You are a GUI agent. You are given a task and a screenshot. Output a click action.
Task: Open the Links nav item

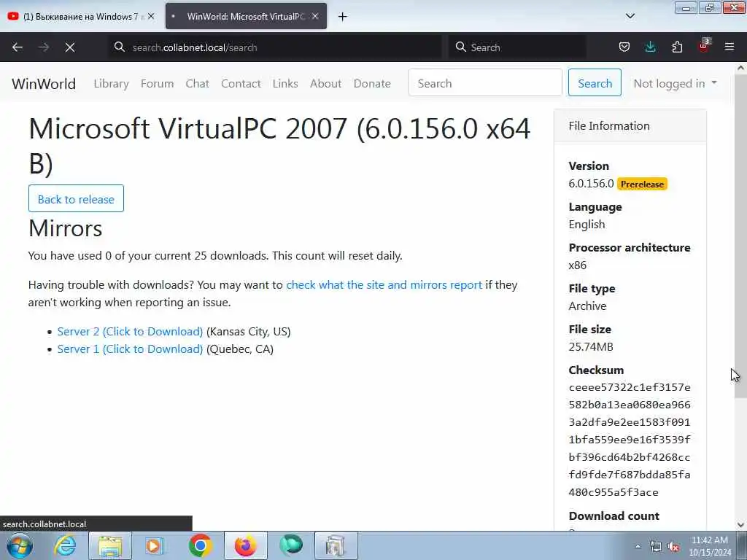(285, 83)
